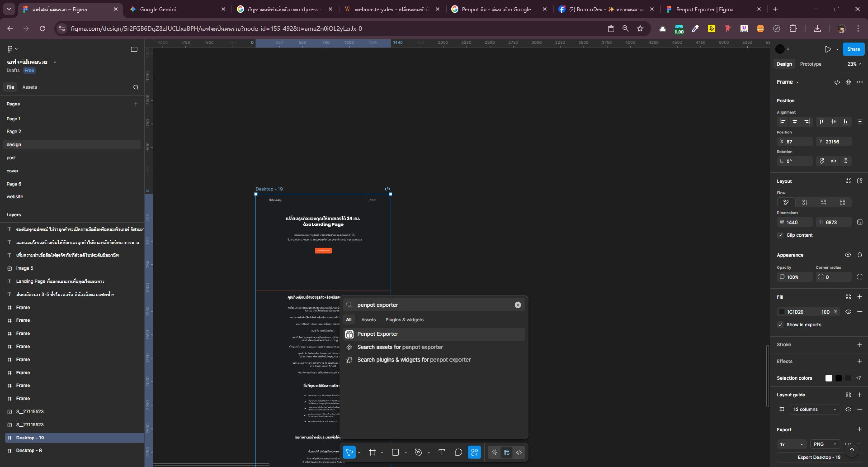Select the Text tool

click(441, 453)
